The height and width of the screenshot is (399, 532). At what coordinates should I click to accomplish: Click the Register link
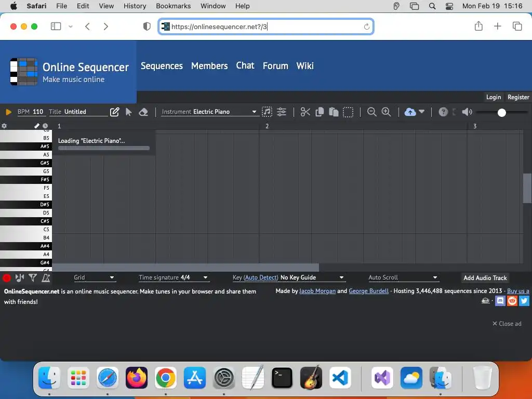click(518, 97)
